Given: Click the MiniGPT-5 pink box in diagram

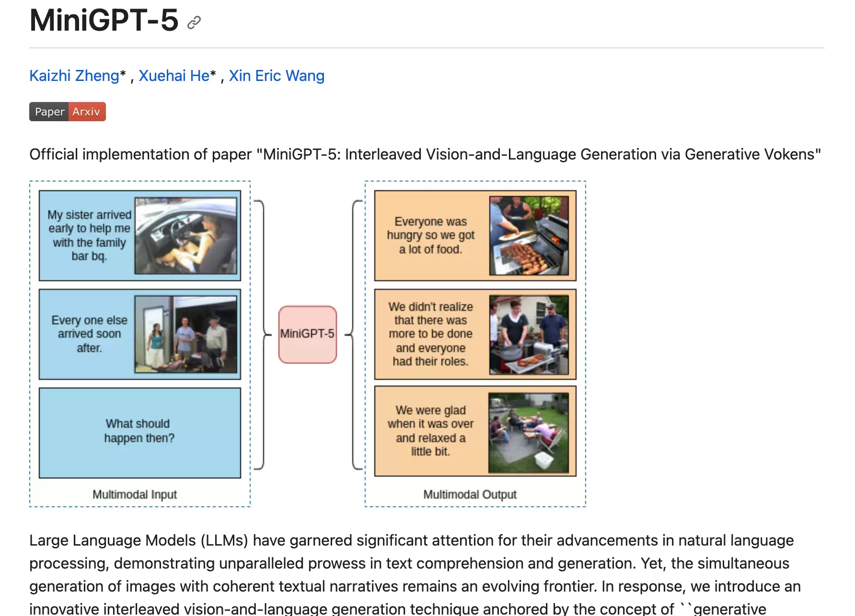Looking at the screenshot, I should pos(308,334).
